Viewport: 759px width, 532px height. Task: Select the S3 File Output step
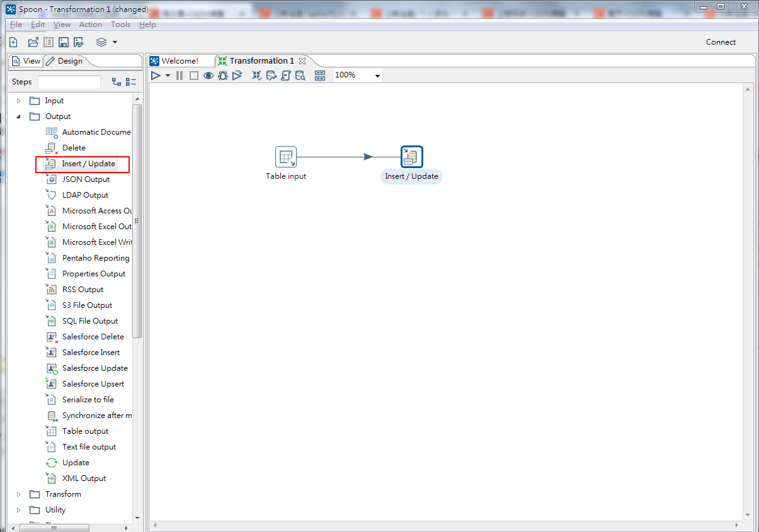click(x=79, y=305)
